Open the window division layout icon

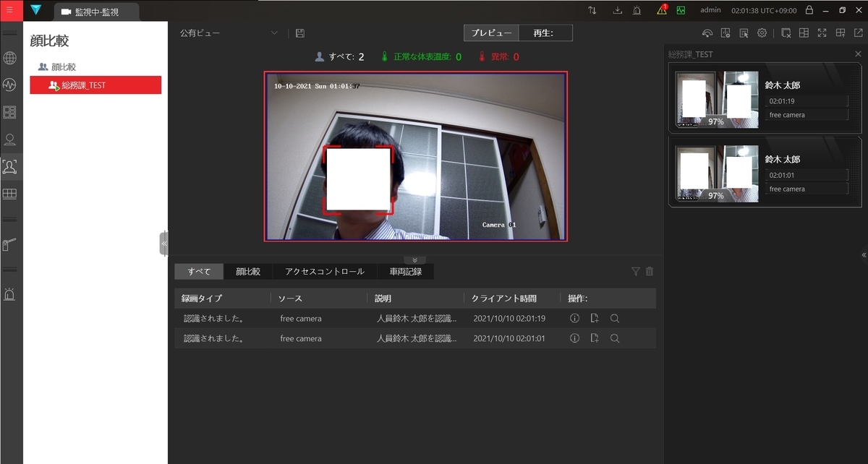point(803,33)
